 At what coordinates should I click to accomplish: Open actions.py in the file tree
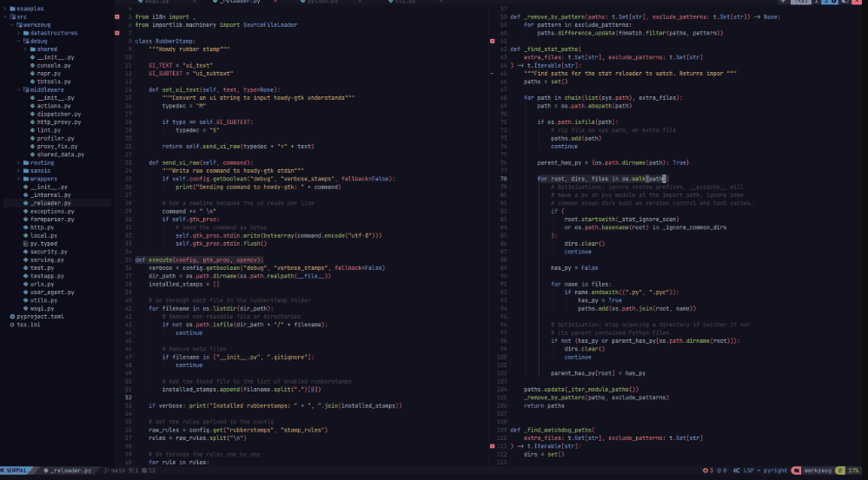point(54,106)
